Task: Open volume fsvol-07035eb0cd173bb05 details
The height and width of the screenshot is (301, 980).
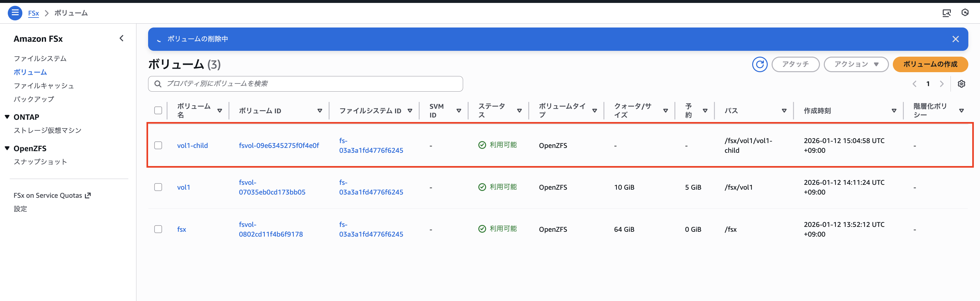Action: tap(272, 187)
